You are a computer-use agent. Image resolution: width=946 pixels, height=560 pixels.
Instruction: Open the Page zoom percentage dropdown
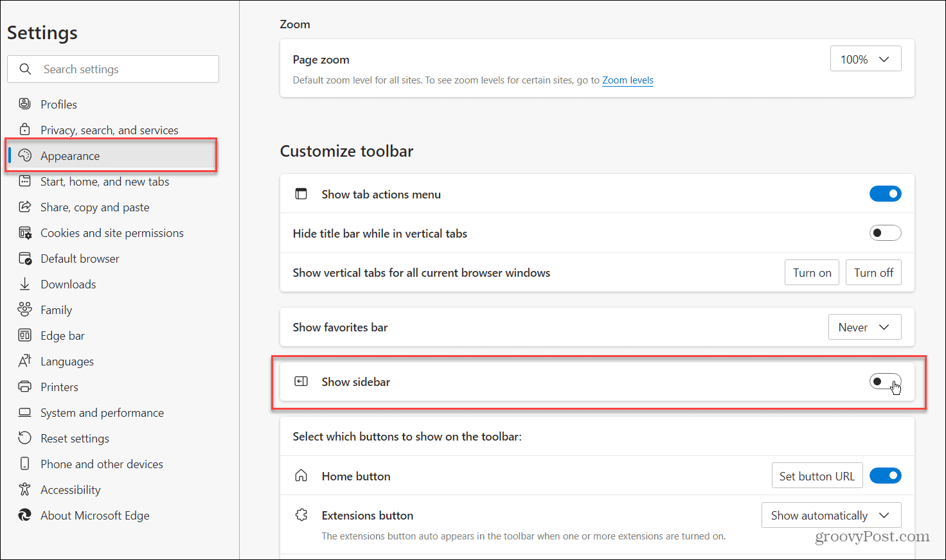[865, 58]
